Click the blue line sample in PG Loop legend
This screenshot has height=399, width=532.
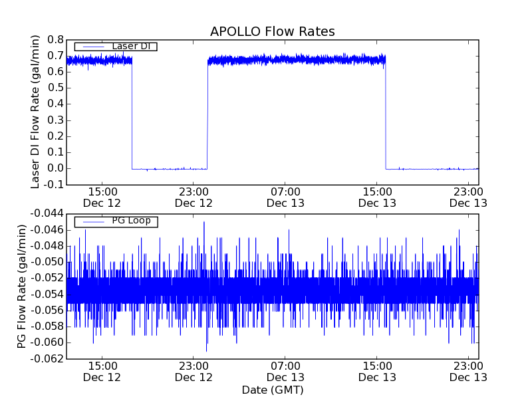pyautogui.click(x=94, y=222)
